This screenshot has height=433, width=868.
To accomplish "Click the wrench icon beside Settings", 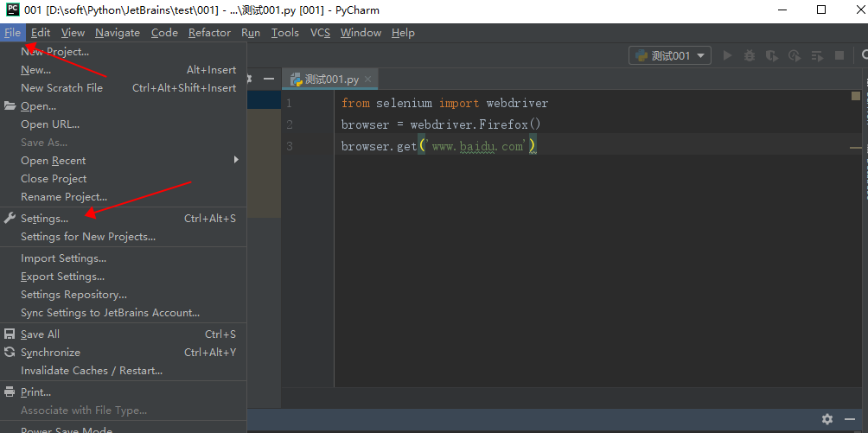I will click(x=10, y=218).
